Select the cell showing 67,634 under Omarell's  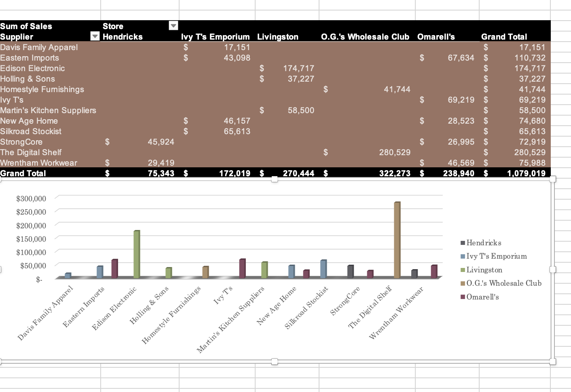pyautogui.click(x=447, y=57)
